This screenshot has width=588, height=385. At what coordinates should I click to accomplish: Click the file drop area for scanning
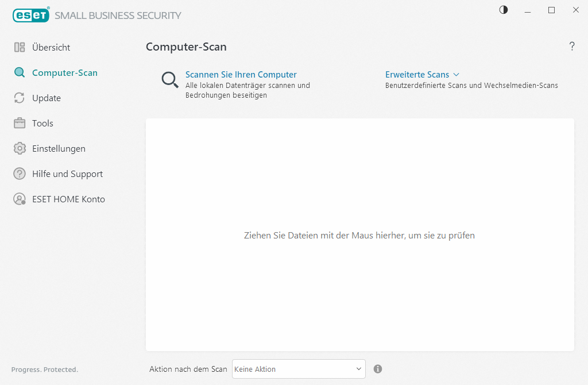point(359,235)
